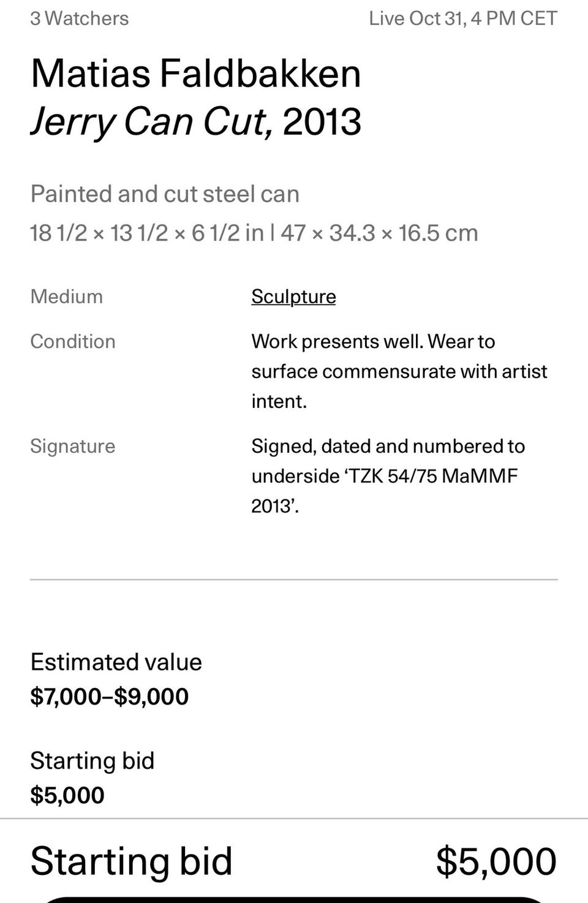This screenshot has width=588, height=903.
Task: Tap the Painted and cut steel can text
Action: pos(165,194)
